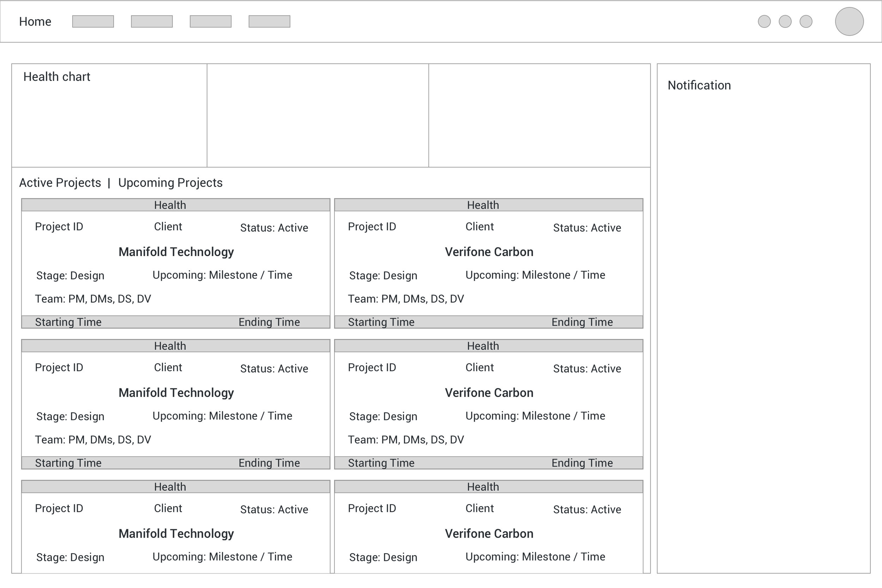This screenshot has width=882, height=588.
Task: Open the third-row Verifone Carbon project title
Action: click(489, 534)
